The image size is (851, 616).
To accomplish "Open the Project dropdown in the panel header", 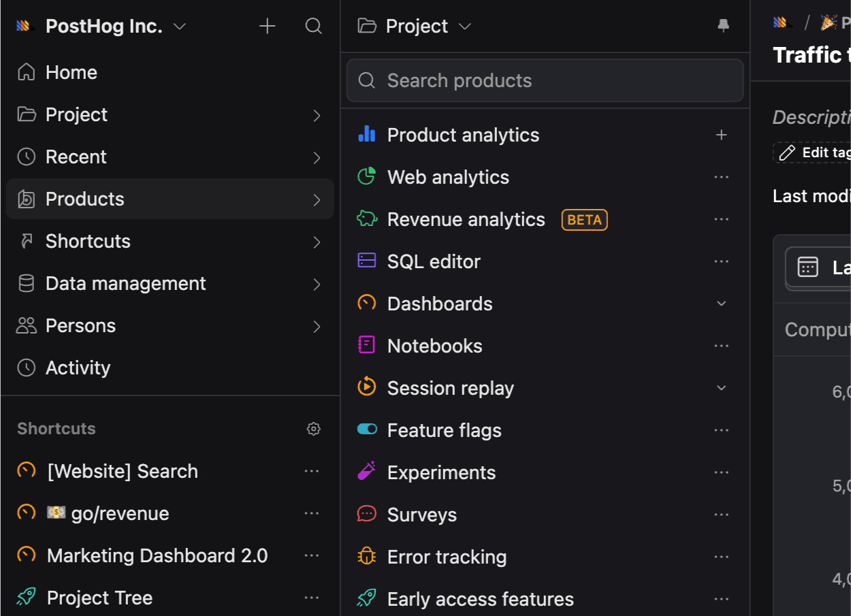I will pos(415,27).
